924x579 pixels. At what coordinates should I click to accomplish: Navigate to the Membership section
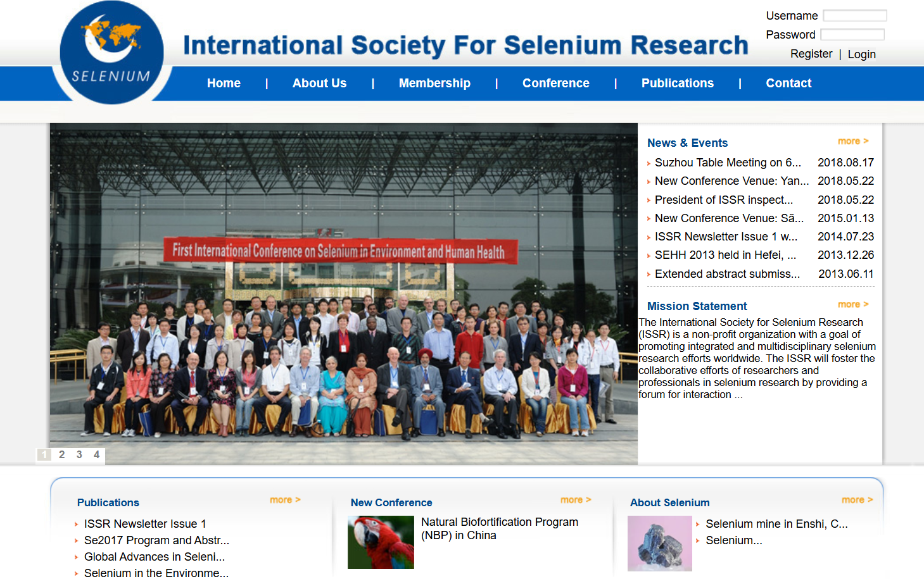click(434, 83)
